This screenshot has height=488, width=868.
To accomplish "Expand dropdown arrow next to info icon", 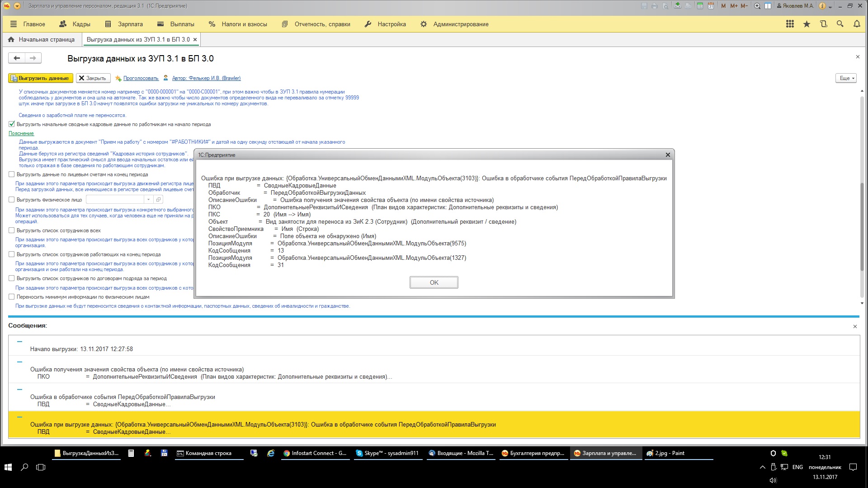I will pyautogui.click(x=830, y=6).
